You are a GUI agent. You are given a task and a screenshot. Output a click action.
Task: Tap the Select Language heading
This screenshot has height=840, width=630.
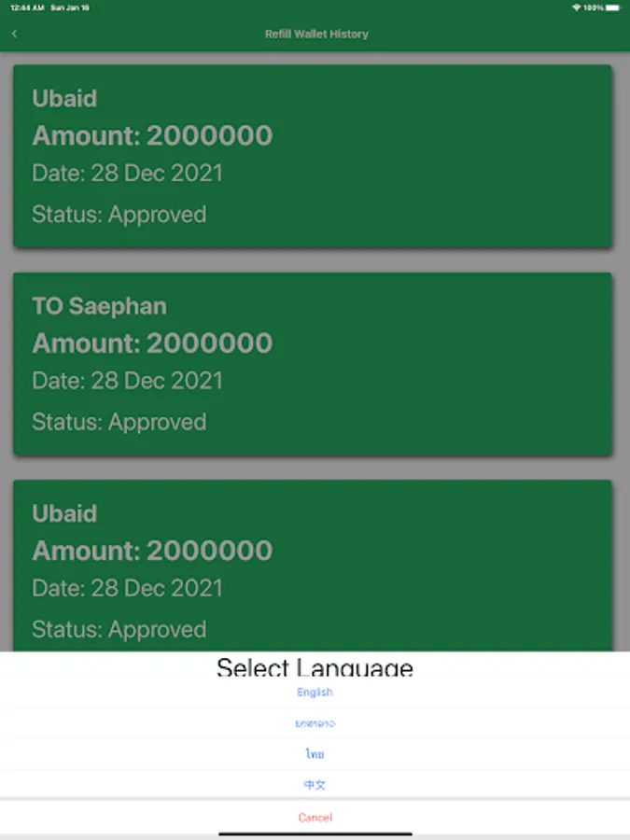(x=315, y=667)
